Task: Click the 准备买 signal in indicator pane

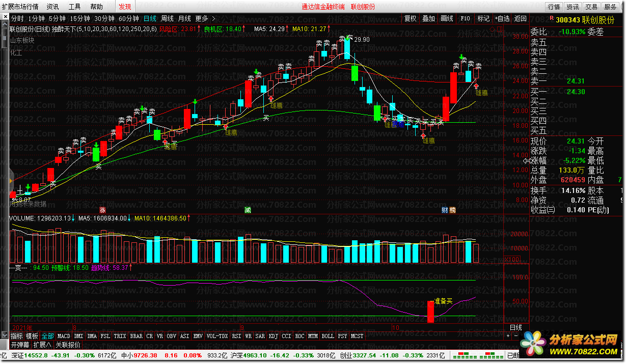Action: click(x=443, y=301)
